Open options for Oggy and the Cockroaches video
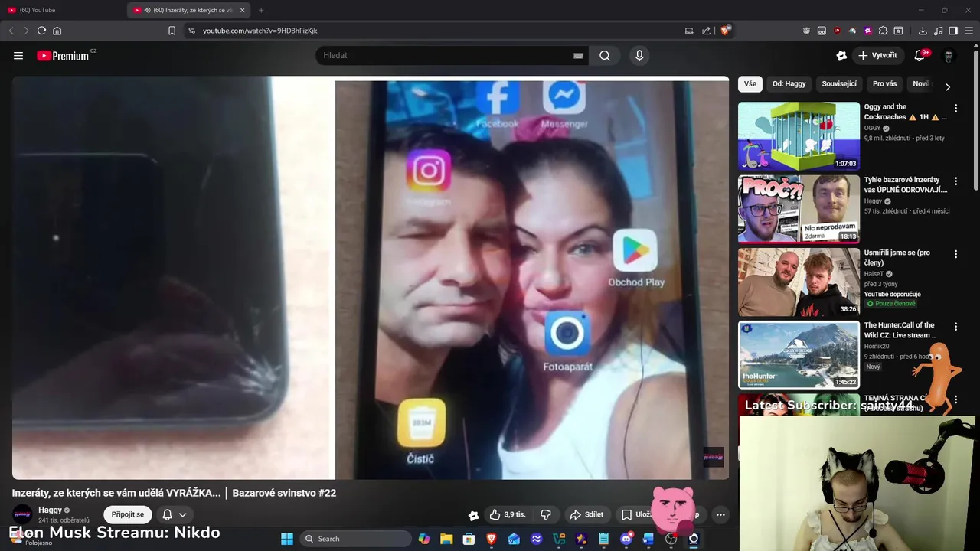Image resolution: width=980 pixels, height=551 pixels. click(955, 109)
